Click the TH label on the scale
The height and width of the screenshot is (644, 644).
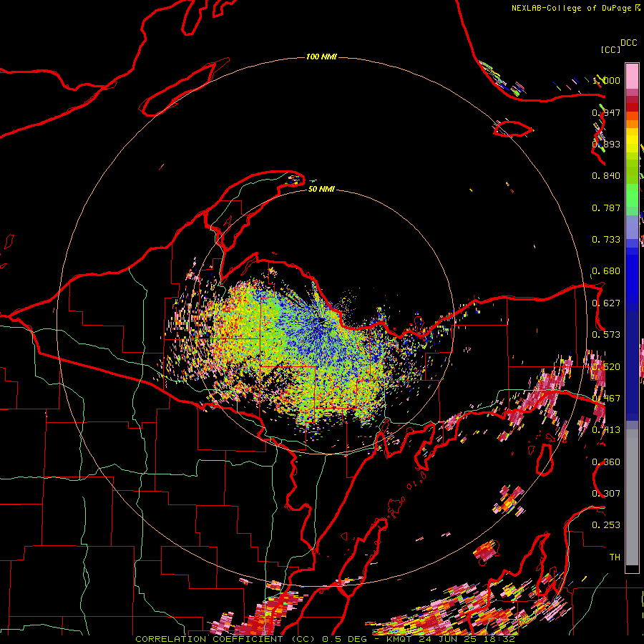tap(615, 557)
